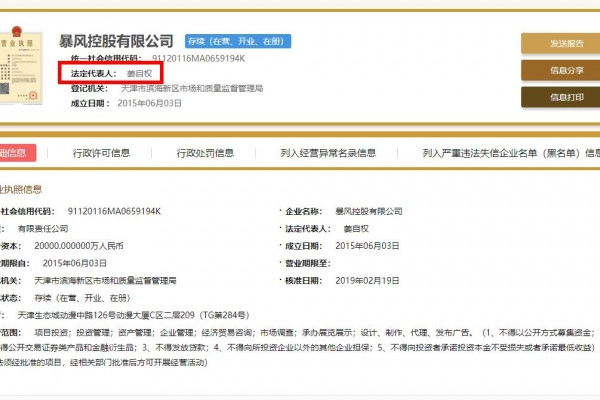
Task: Click the blue 存续 status badge
Action: (x=238, y=41)
